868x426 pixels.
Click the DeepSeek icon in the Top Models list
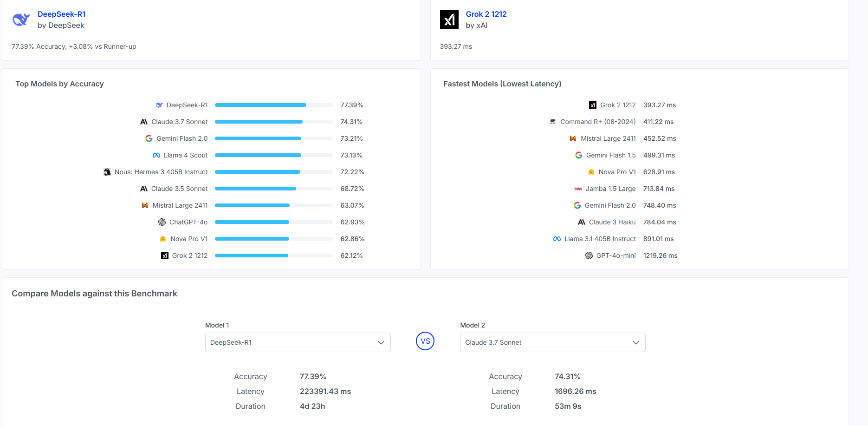tap(159, 105)
